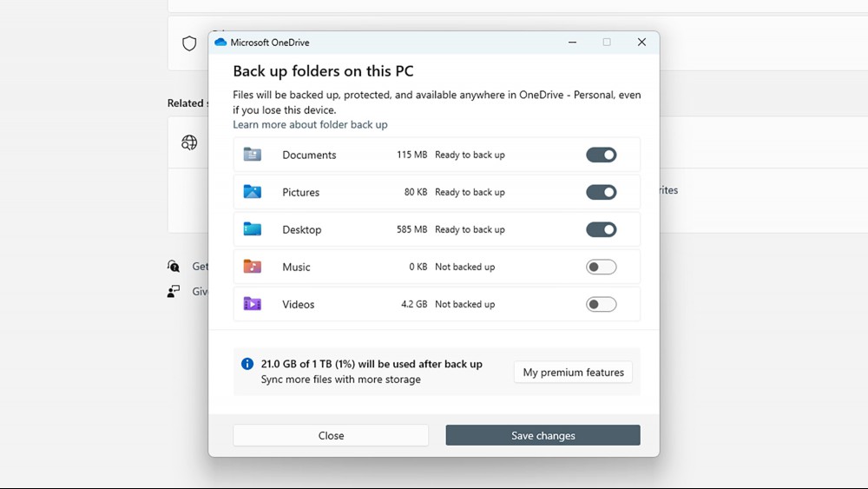Click the Desktop folder icon
Screen dimensions: 868x489
[253, 228]
